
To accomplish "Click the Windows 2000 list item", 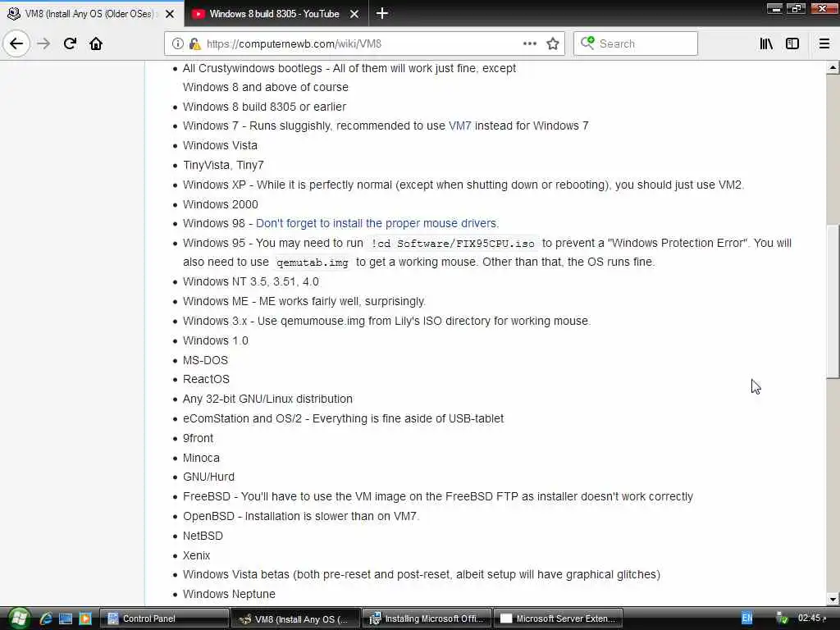I will [x=220, y=204].
